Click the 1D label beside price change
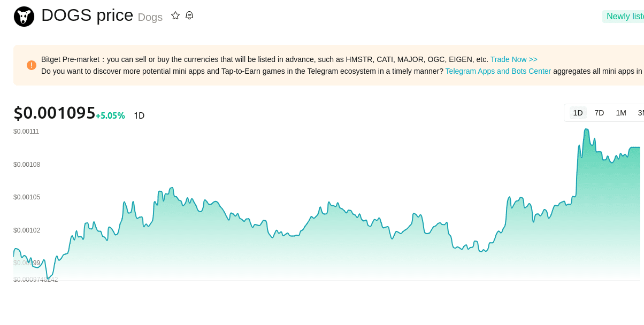 [139, 115]
